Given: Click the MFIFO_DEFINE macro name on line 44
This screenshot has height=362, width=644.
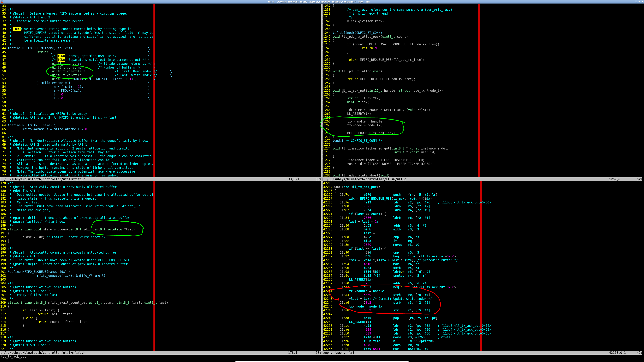Looking at the screenshot, I should click(x=34, y=48).
